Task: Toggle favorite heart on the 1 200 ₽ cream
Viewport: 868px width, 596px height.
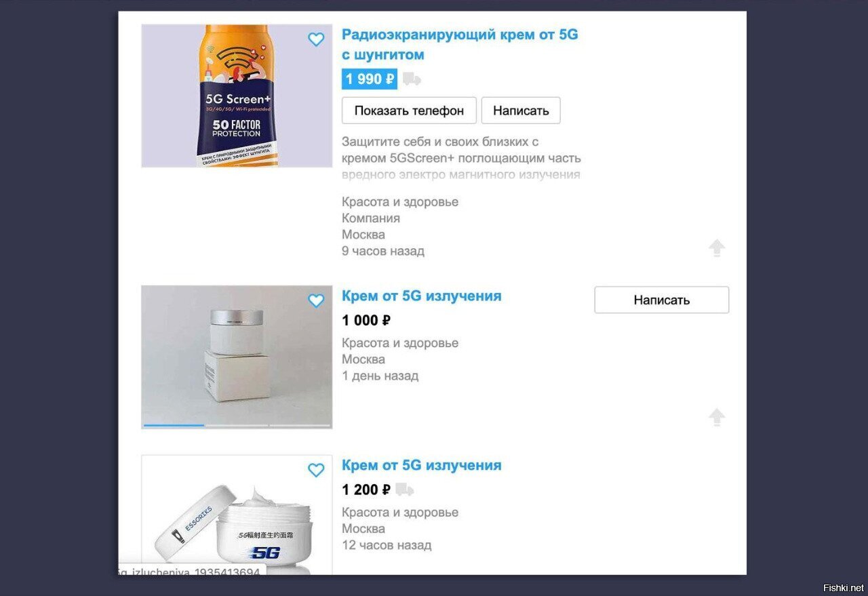Action: click(x=316, y=470)
